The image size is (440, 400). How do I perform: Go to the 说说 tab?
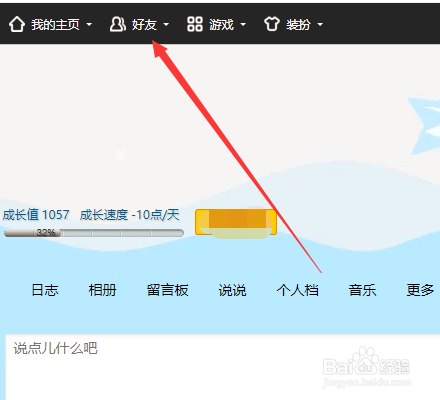point(232,290)
